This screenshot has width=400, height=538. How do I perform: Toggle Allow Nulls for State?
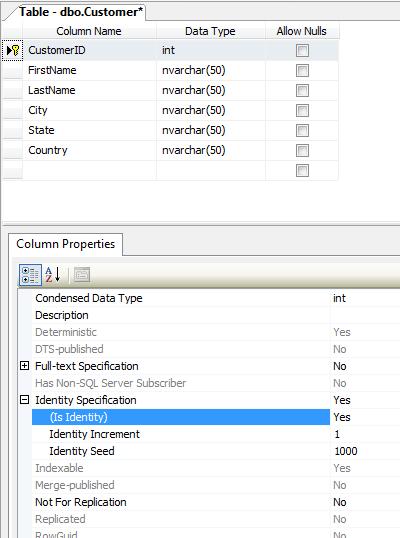tap(302, 130)
